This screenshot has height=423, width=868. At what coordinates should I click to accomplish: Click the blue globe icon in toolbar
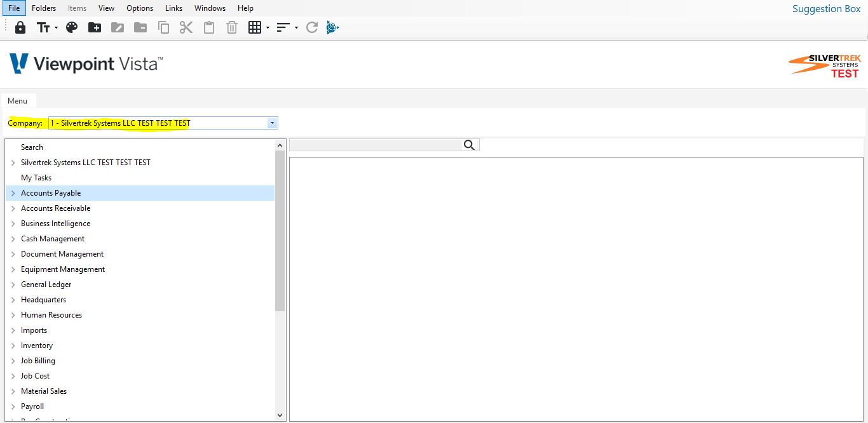click(333, 27)
